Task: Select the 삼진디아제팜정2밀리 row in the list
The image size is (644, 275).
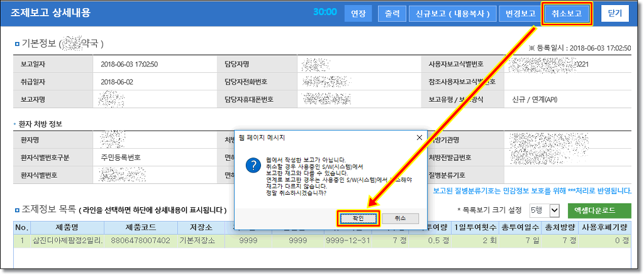Action: (x=67, y=240)
